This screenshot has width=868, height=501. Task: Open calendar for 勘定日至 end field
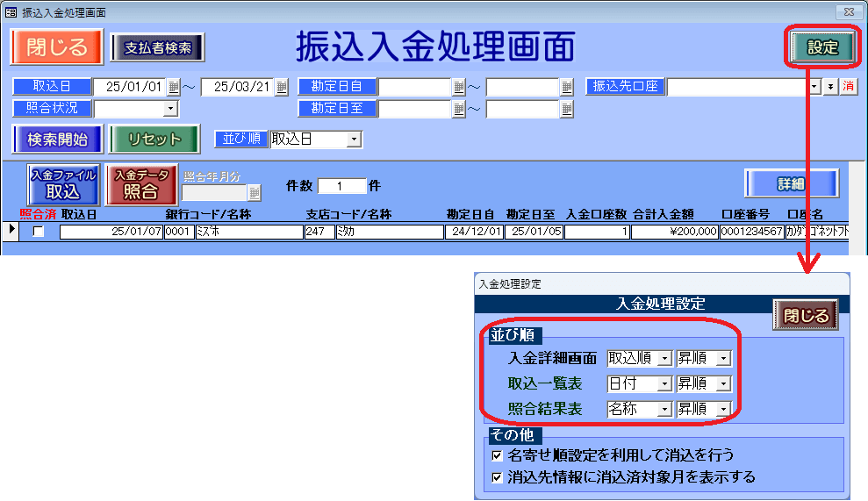click(x=567, y=109)
